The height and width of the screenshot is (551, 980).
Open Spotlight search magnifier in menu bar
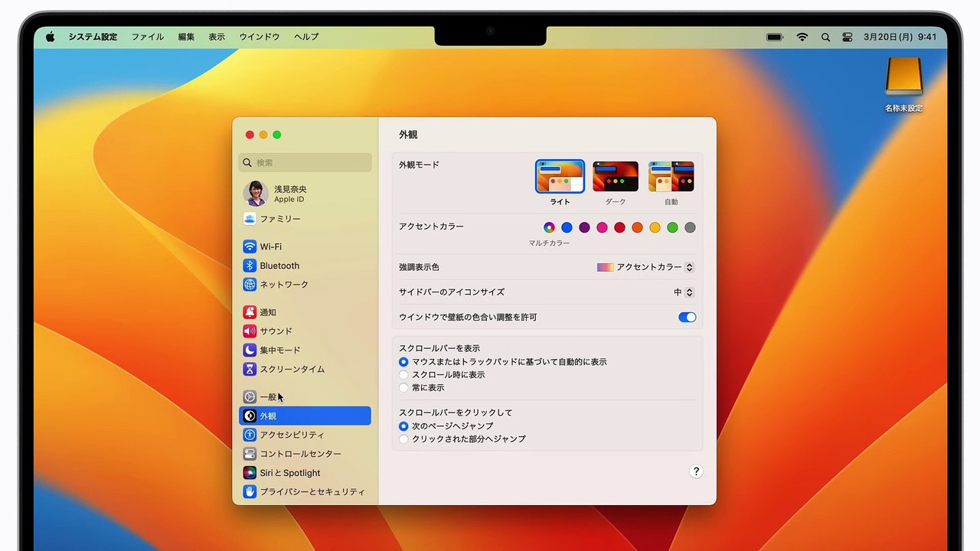click(825, 37)
